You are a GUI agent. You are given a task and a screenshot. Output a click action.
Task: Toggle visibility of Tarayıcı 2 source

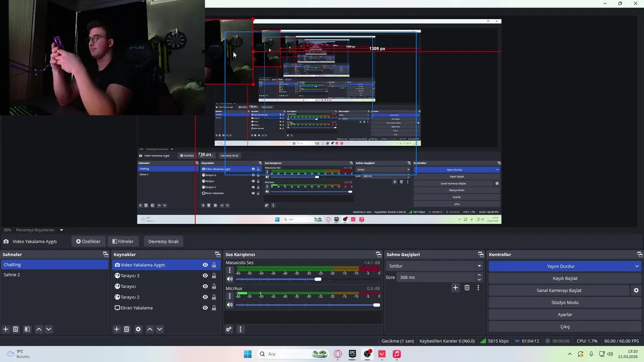205,297
